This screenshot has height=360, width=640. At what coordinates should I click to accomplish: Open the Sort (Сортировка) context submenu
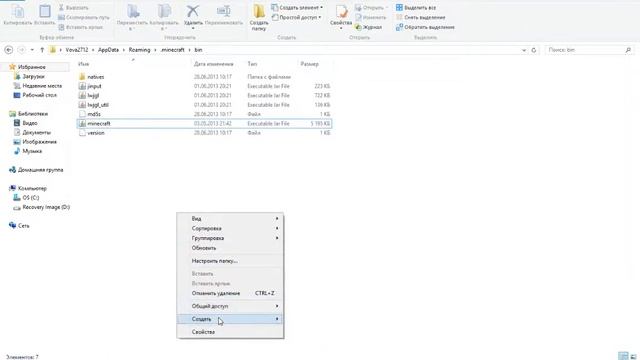(230, 229)
